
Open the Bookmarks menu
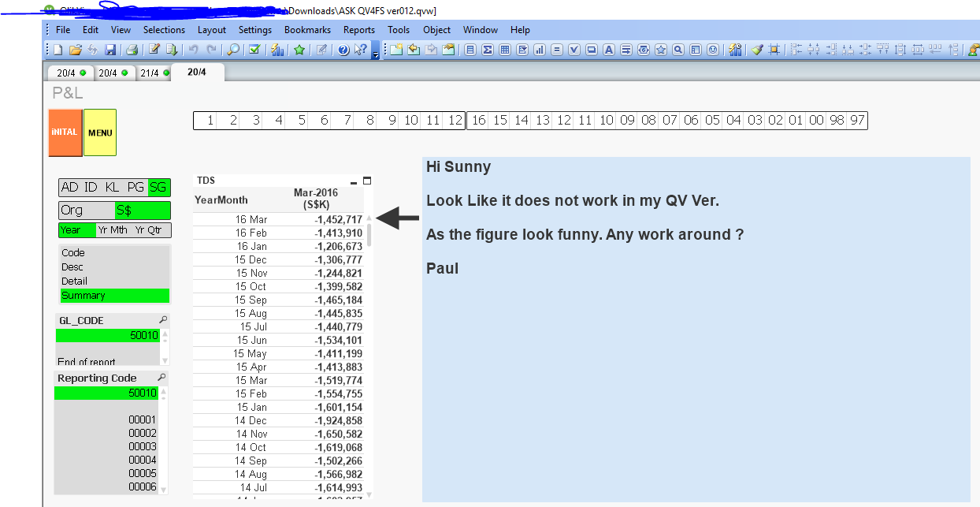pyautogui.click(x=307, y=30)
